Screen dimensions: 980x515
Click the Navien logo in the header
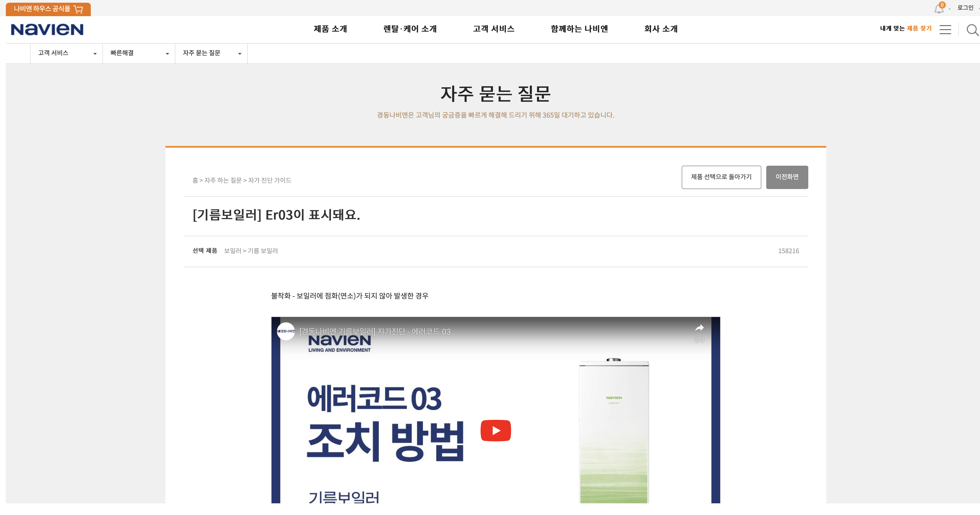point(47,30)
